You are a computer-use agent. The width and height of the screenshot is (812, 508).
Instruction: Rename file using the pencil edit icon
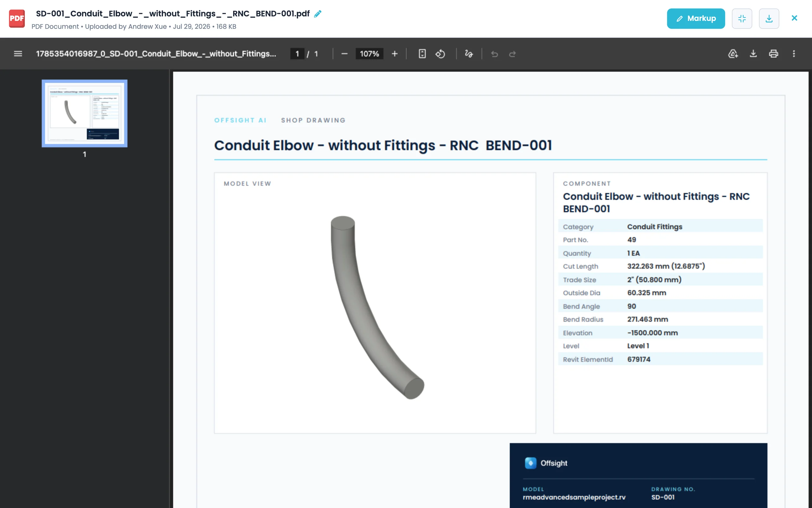(x=318, y=14)
